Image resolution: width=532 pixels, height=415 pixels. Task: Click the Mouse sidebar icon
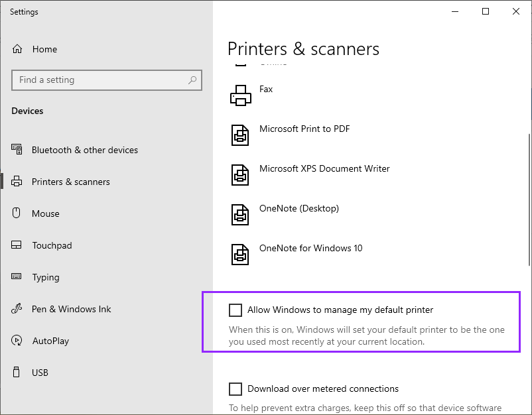[x=17, y=213]
